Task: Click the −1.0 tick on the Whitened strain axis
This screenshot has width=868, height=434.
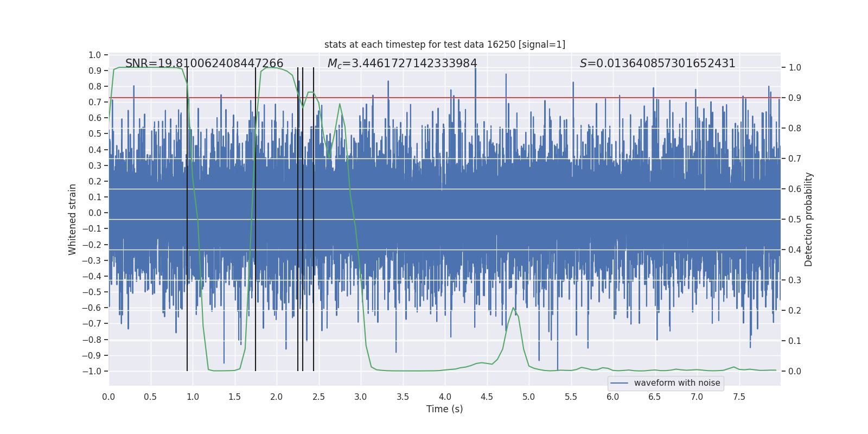Action: 92,371
